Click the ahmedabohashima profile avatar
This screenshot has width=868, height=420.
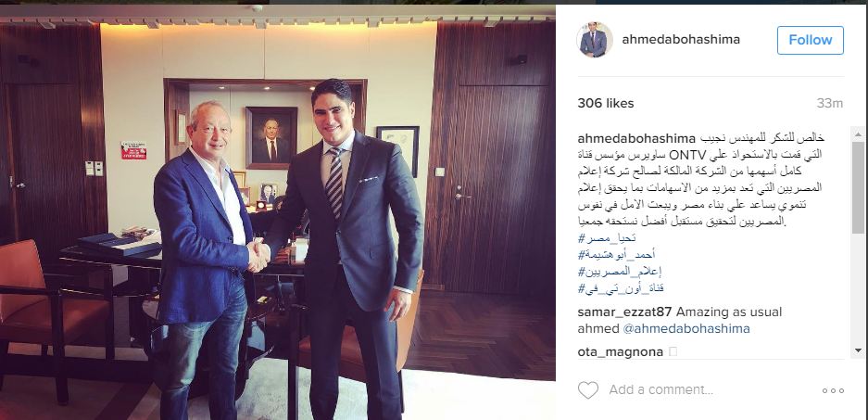pos(595,40)
